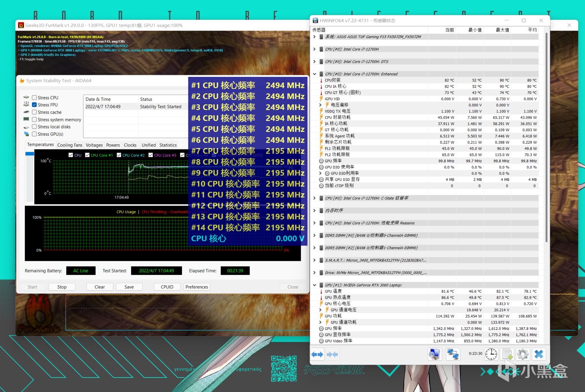Collapse the Intel Core i7-12700H: Enhanced group
Viewport: 585px width, 392px height.
[314, 74]
